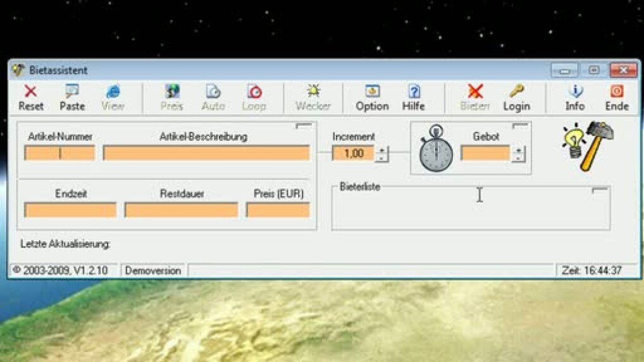
Task: Click the Gebot bid input field
Action: (x=485, y=153)
